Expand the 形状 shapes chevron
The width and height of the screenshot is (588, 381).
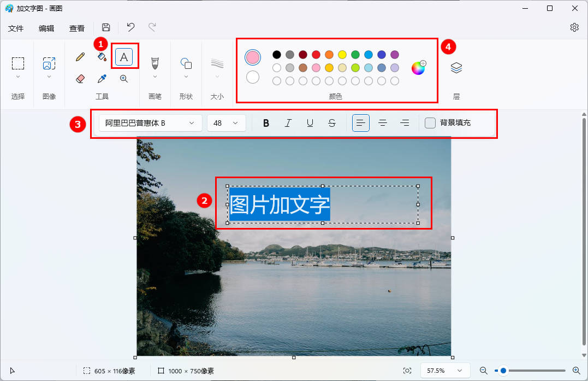186,77
